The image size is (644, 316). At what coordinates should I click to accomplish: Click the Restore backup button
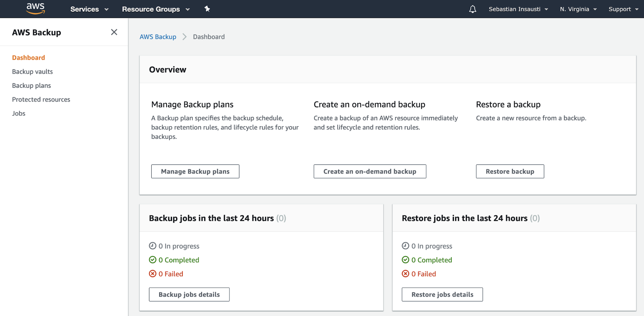tap(510, 171)
